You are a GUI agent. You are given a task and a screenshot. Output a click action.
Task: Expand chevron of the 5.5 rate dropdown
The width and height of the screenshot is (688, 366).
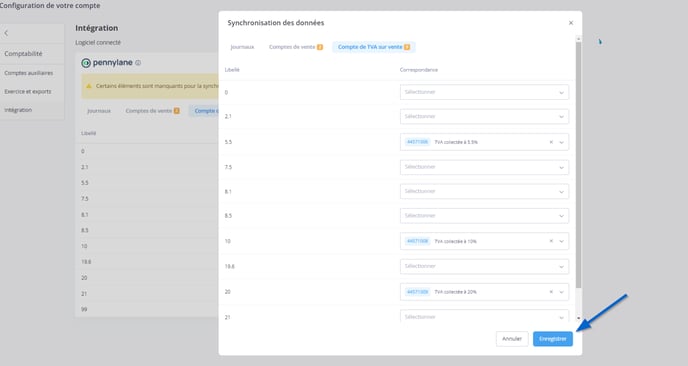(562, 142)
